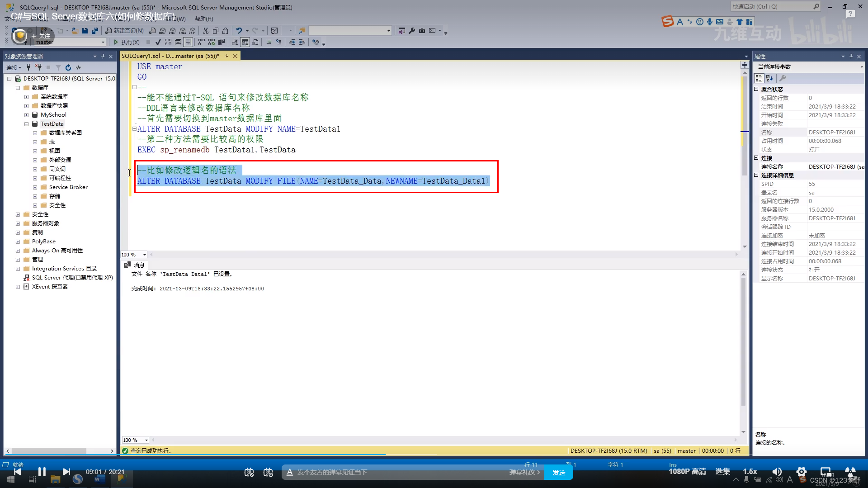Toggle the first danmaku icon left of the comment box

pos(249,472)
